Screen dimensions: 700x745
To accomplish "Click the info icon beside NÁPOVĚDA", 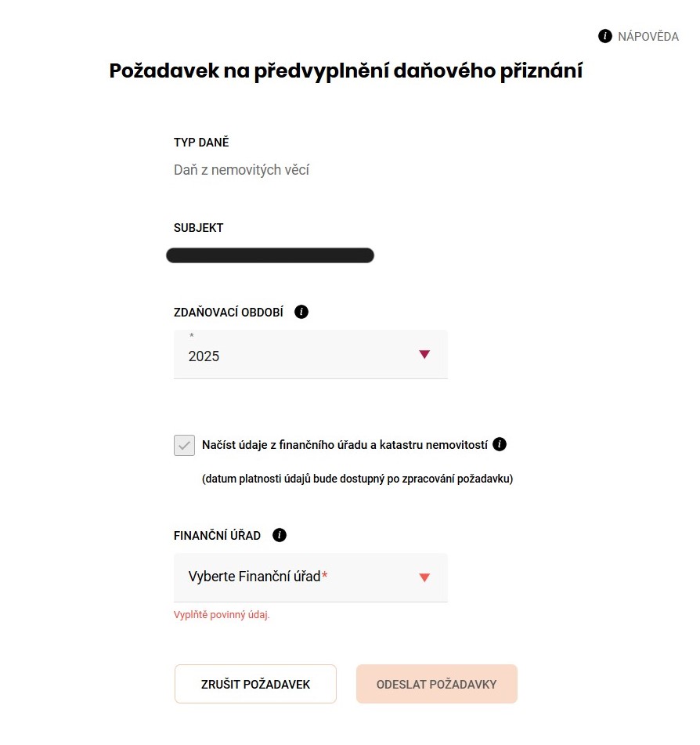I will pyautogui.click(x=604, y=36).
